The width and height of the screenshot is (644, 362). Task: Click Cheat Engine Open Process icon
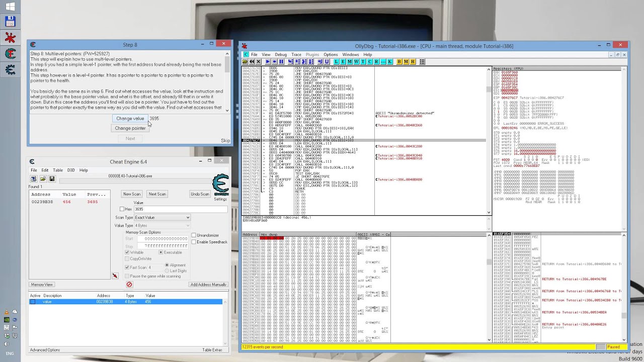coord(33,178)
